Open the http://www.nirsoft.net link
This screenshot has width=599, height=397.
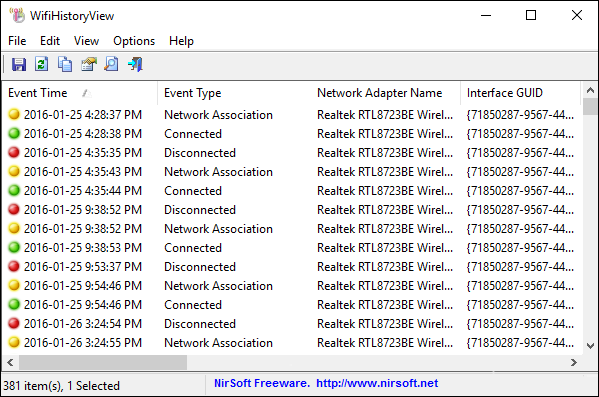pos(377,383)
